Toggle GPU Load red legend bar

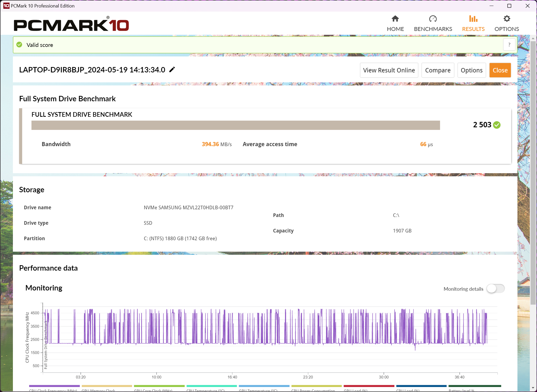click(369, 386)
